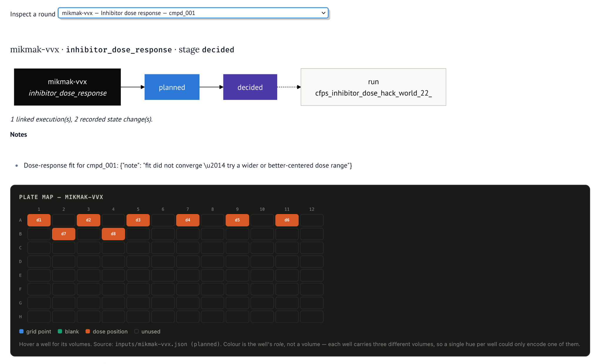The height and width of the screenshot is (364, 602).
Task: Select dose well d5 in row A
Action: (x=237, y=220)
